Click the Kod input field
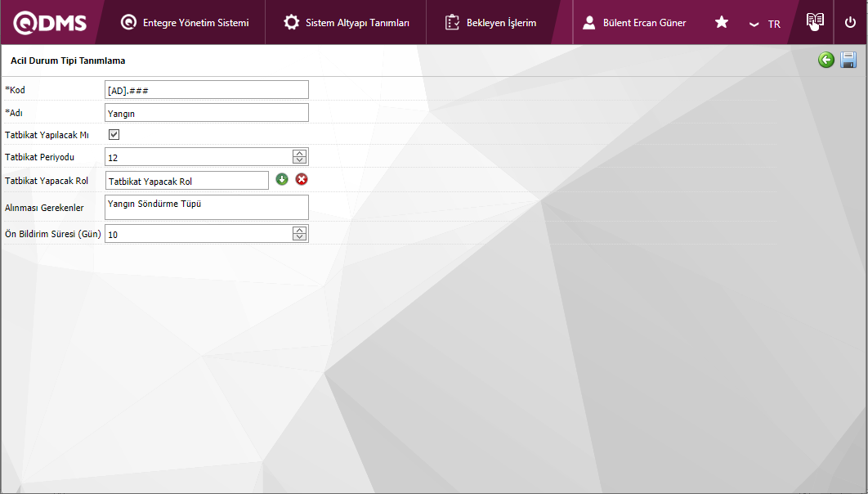Viewport: 868px width, 494px height. pyautogui.click(x=207, y=90)
